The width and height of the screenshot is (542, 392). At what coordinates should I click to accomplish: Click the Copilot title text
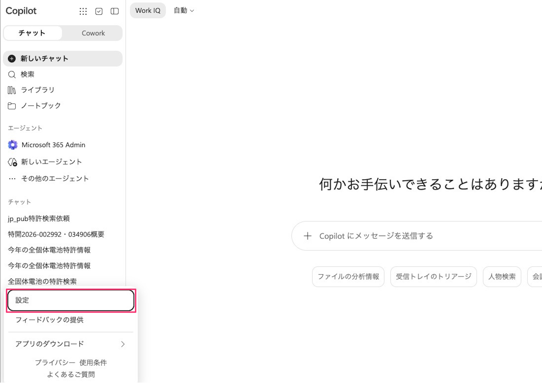pyautogui.click(x=21, y=11)
